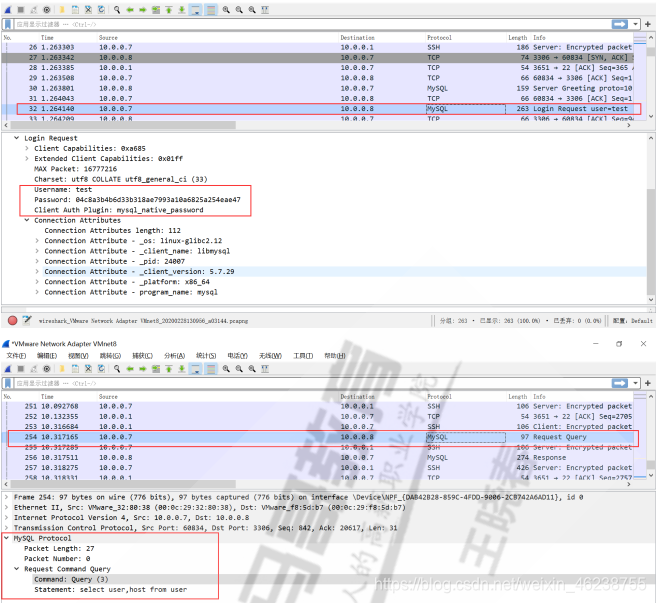
Task: Select packet 30 Server Greeting row
Action: coord(318,88)
